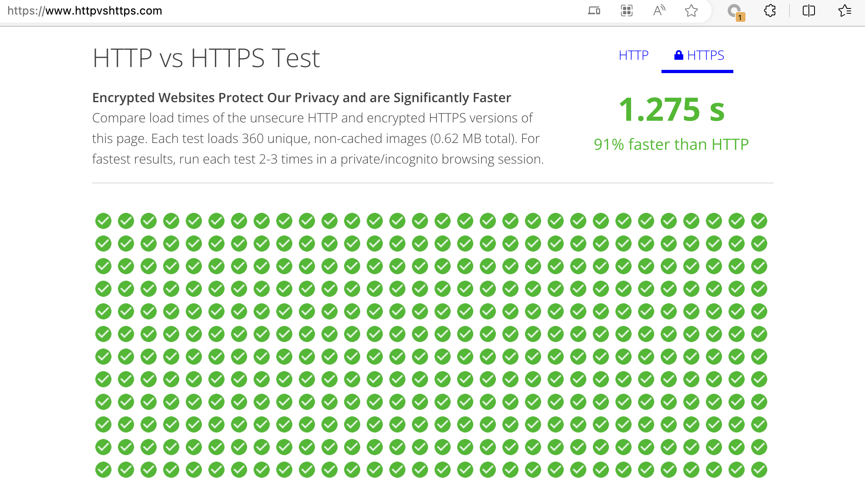Select the HTTPS test tab
The height and width of the screenshot is (504, 865).
[705, 55]
